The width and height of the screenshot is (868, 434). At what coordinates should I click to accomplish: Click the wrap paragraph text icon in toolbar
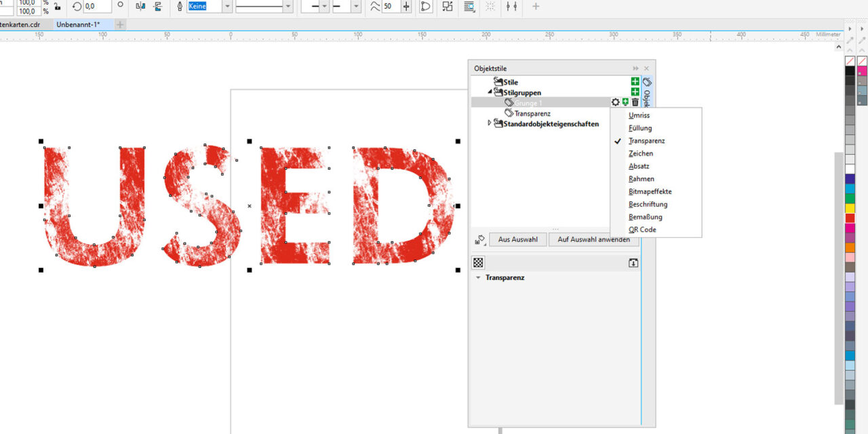click(x=470, y=7)
